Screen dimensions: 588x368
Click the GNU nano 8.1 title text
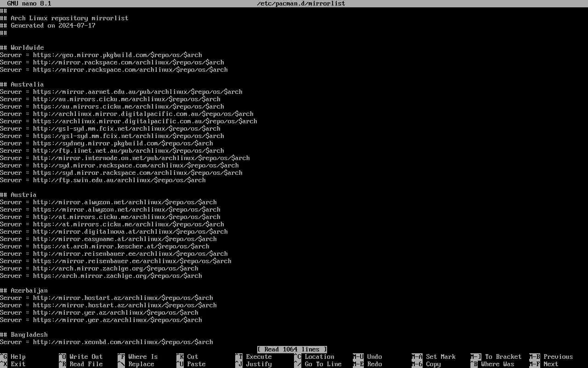[x=29, y=3]
